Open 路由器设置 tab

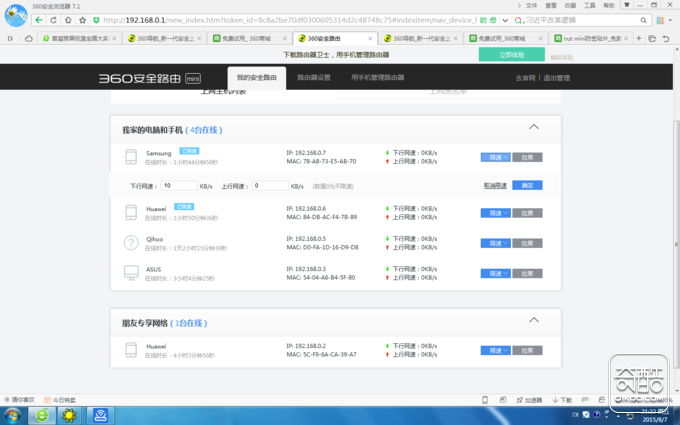pyautogui.click(x=314, y=78)
